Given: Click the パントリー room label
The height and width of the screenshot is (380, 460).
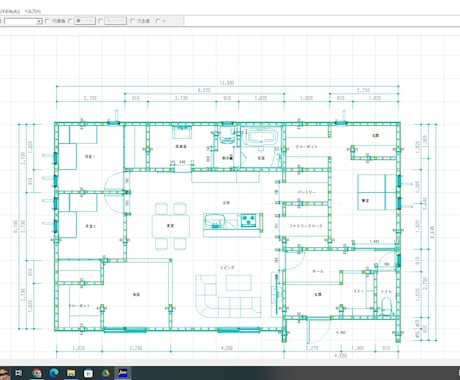Looking at the screenshot, I should point(306,192).
